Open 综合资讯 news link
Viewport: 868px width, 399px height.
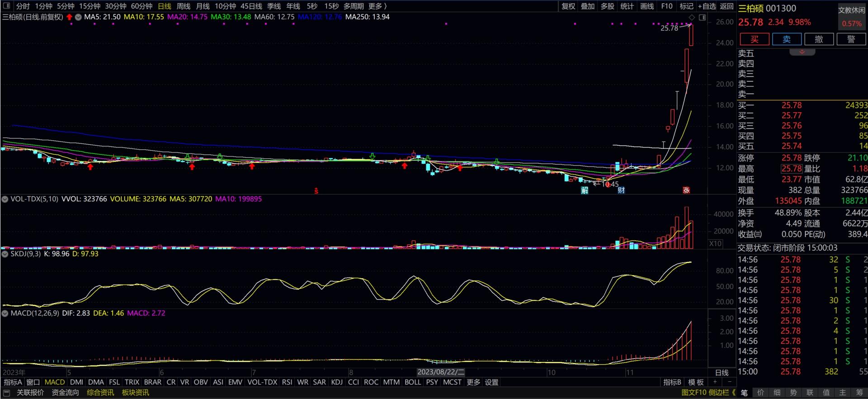coord(100,393)
